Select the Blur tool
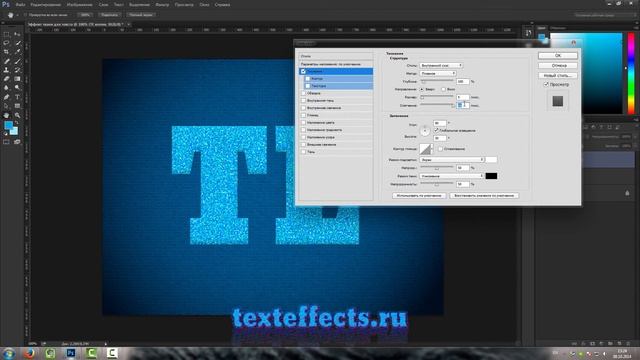640x360 pixels. click(x=6, y=88)
